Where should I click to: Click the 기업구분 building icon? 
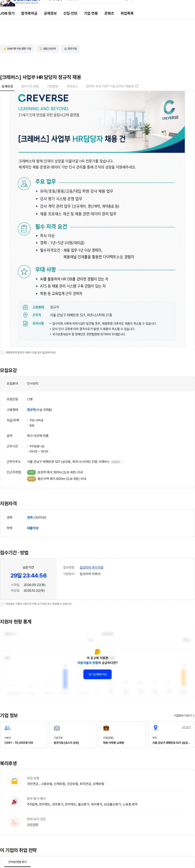tap(57, 728)
